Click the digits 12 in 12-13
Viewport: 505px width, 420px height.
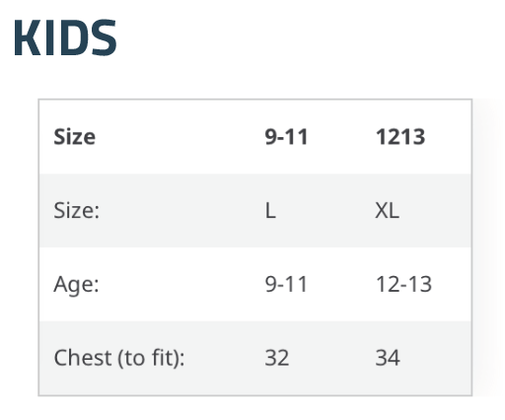coord(387,284)
